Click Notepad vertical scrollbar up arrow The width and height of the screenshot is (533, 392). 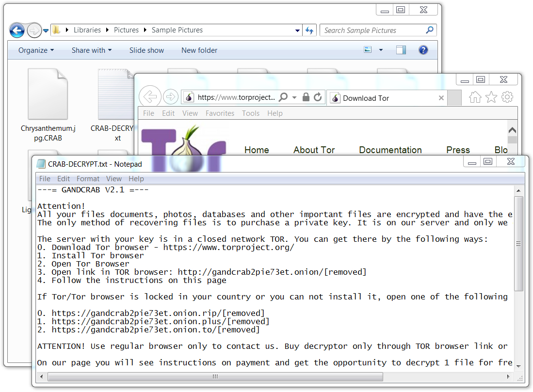pyautogui.click(x=518, y=190)
